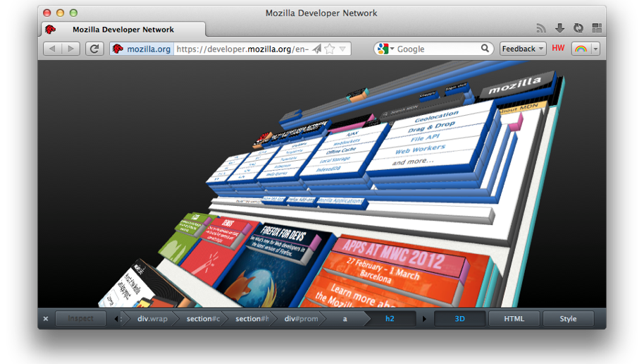Toggle the 3D view button
644x364 pixels.
[459, 318]
